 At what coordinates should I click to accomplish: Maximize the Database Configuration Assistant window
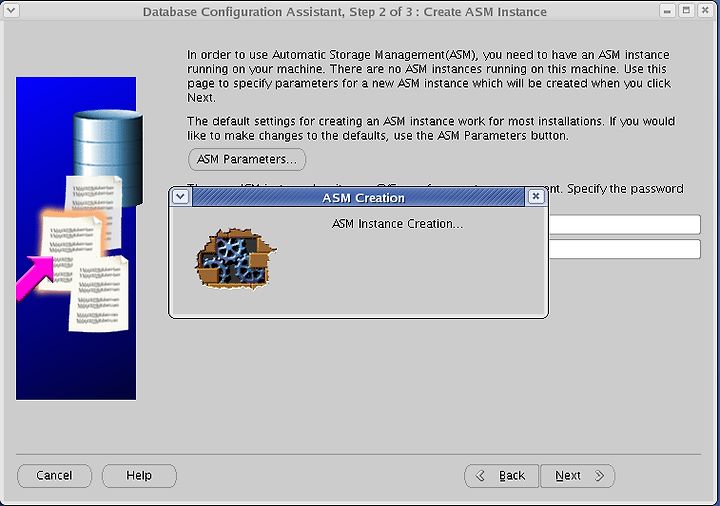pyautogui.click(x=686, y=11)
